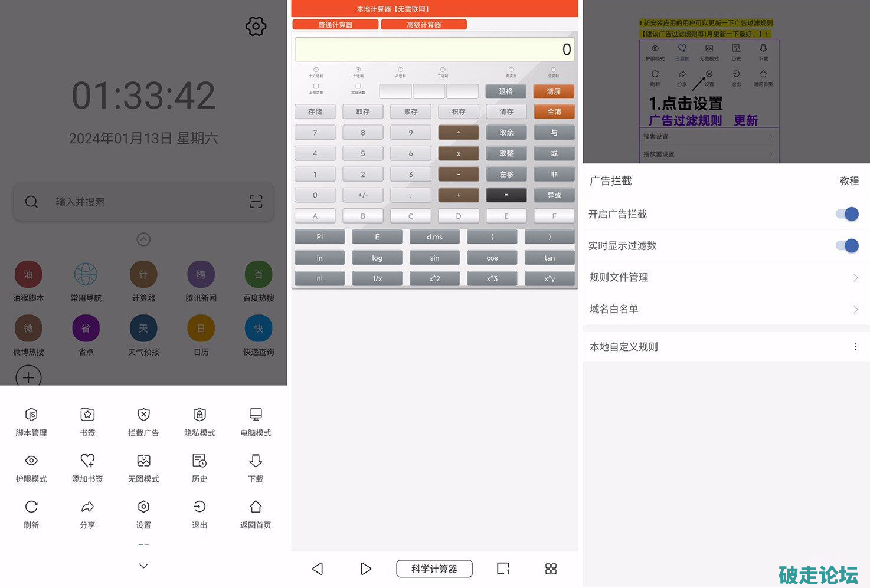Switch to 电脑模式 desktop mode

[x=256, y=415]
